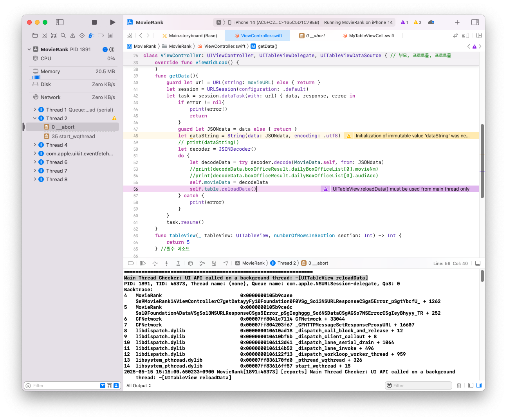Click the process view options button
This screenshot has height=420, width=507.
[112, 49]
